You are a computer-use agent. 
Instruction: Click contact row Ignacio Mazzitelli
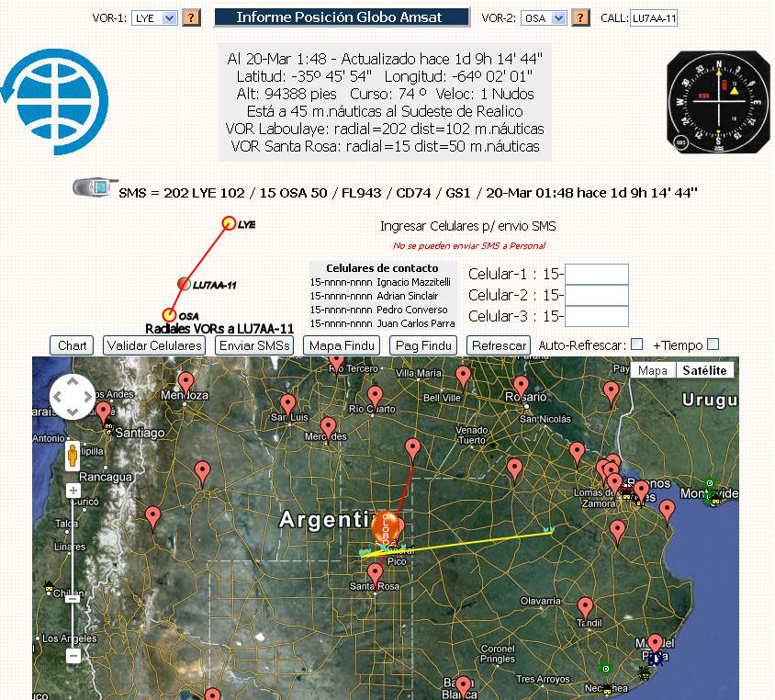tap(380, 282)
